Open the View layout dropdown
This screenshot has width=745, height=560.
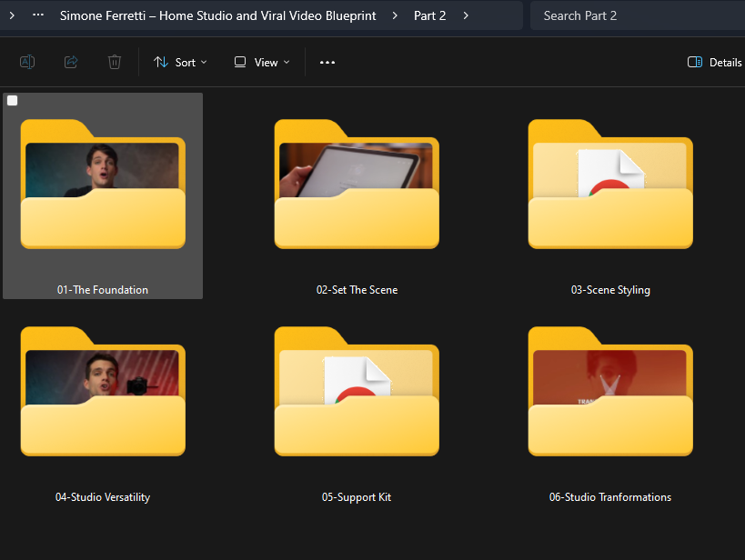tap(262, 62)
